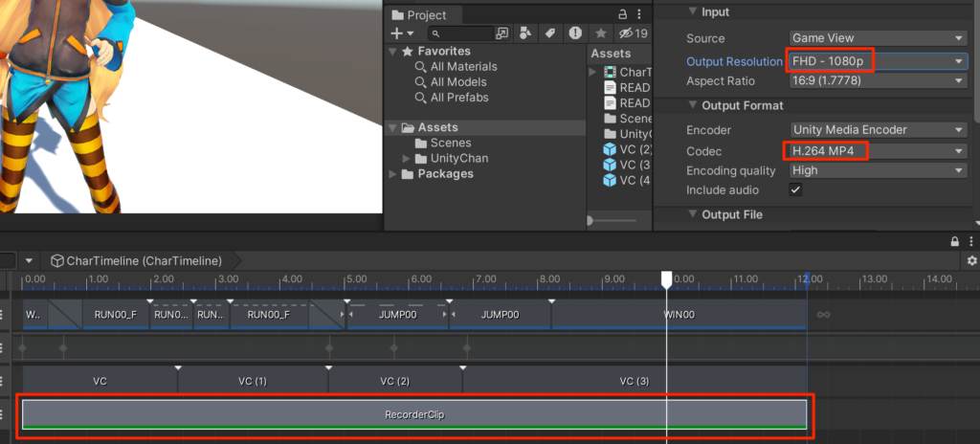Click the VC (3) prefab cube icon
The width and height of the screenshot is (980, 444).
point(610,165)
